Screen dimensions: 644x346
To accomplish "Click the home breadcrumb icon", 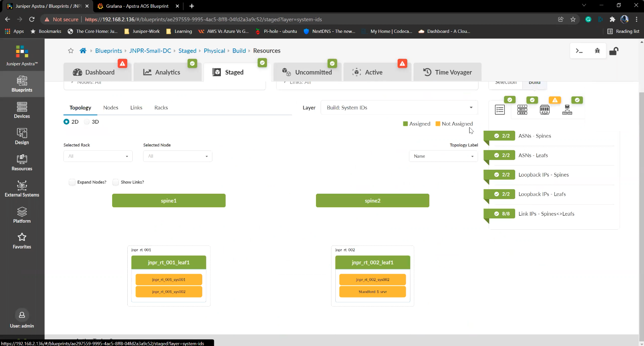I will [x=83, y=51].
